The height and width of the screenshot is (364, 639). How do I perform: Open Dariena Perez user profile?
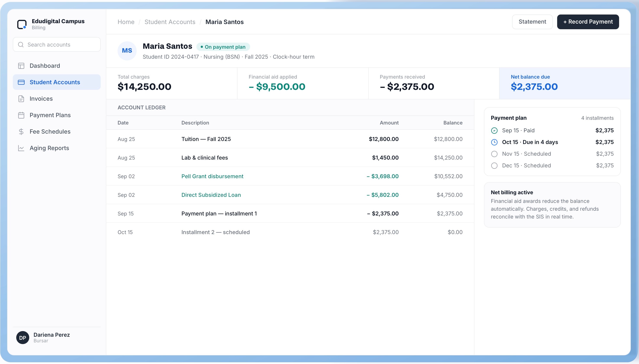[x=57, y=338]
